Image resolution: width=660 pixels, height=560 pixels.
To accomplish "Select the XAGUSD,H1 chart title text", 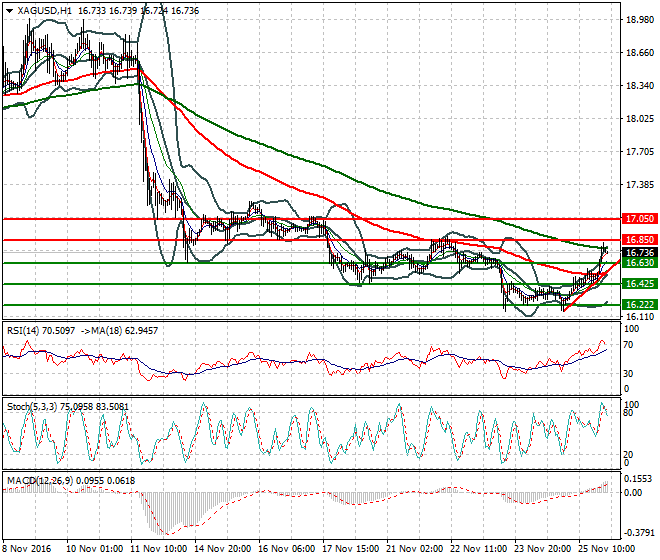I will [x=45, y=11].
